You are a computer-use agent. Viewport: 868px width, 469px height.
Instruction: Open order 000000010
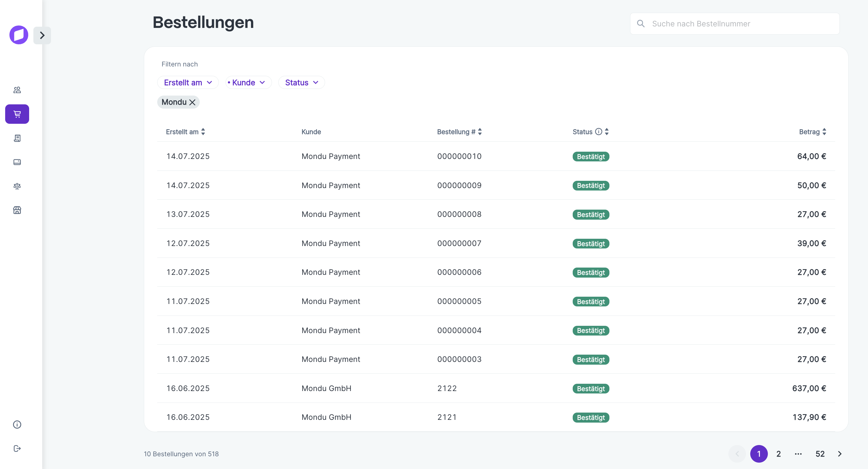(496, 156)
